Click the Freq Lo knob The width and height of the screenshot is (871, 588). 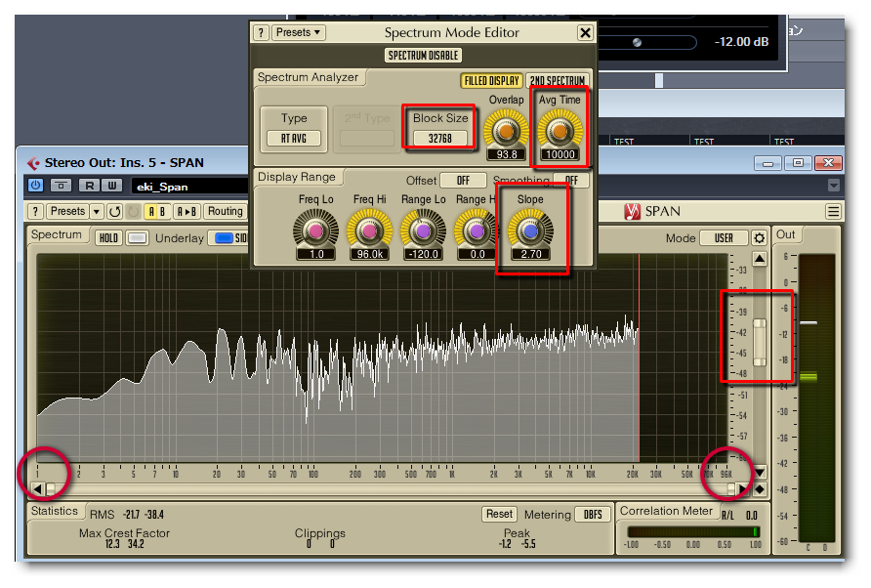(x=316, y=230)
